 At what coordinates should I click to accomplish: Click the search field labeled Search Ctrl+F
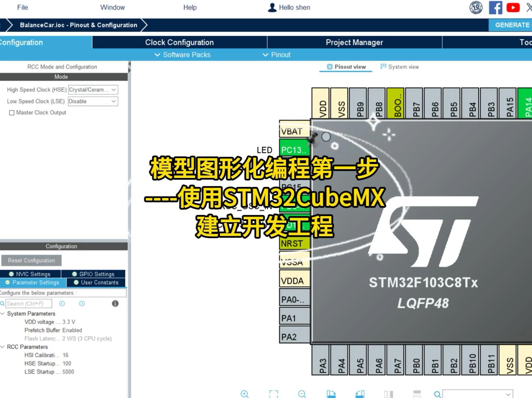coord(29,303)
